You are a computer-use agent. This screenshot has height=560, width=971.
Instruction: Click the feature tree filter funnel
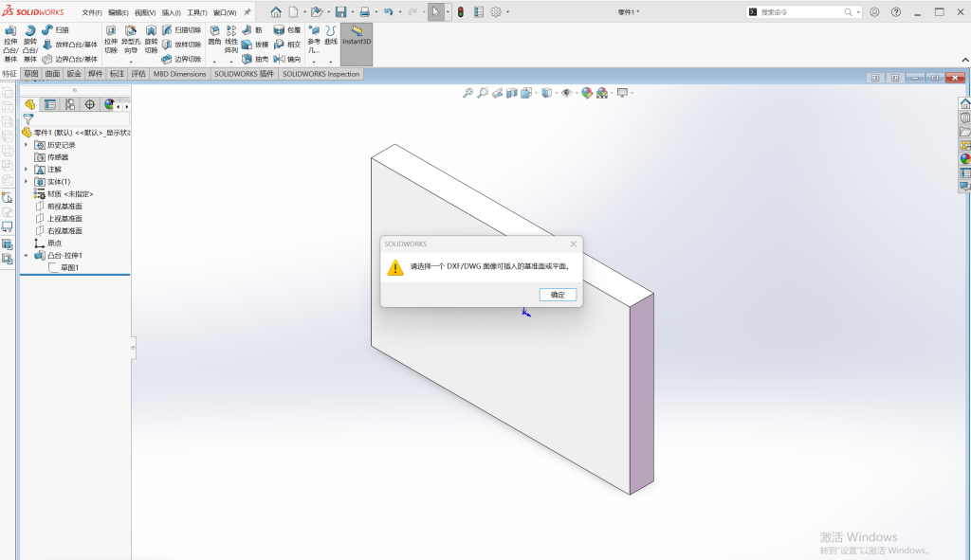click(27, 119)
